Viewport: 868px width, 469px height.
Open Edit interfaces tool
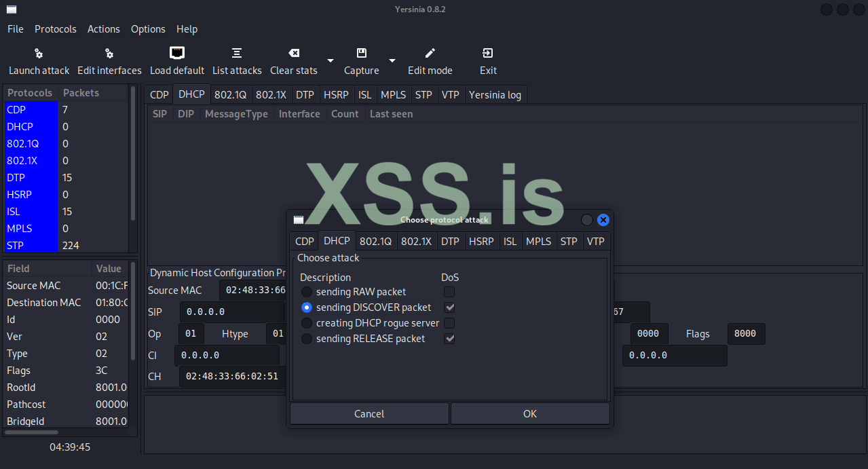pos(109,62)
